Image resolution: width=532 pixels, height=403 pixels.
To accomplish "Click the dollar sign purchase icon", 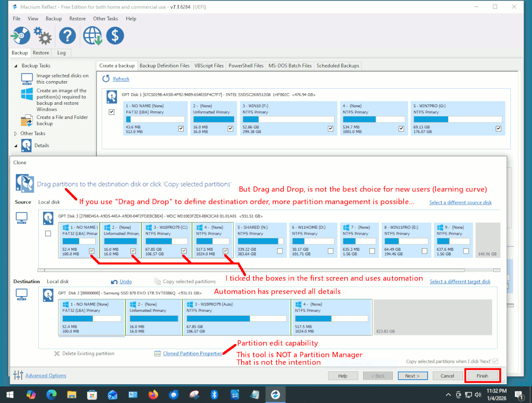I will [x=115, y=35].
